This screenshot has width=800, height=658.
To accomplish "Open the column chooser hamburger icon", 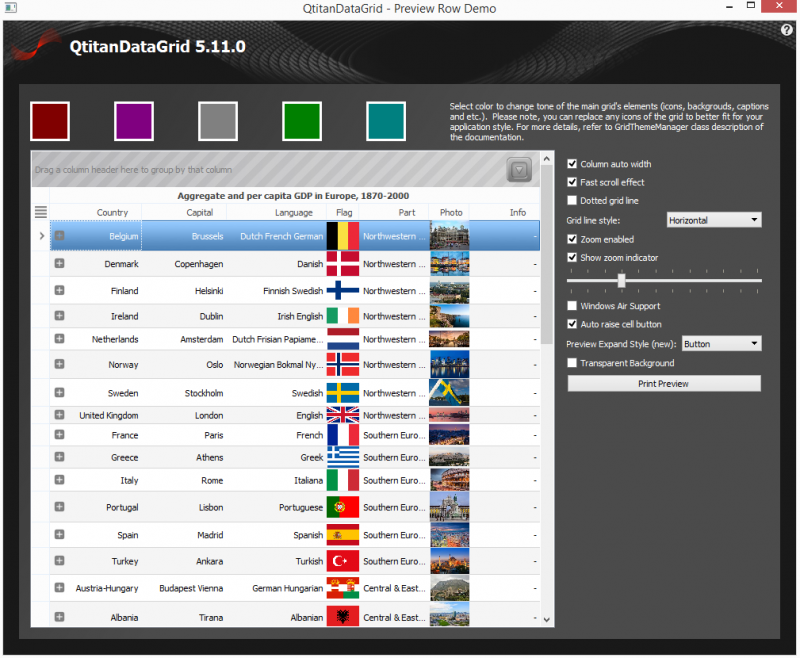I will tap(40, 211).
